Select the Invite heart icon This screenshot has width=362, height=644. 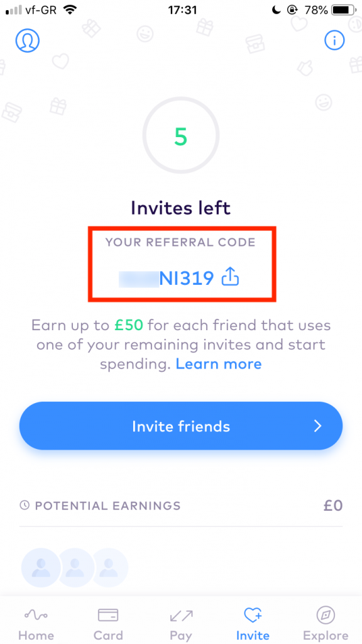pos(253,615)
